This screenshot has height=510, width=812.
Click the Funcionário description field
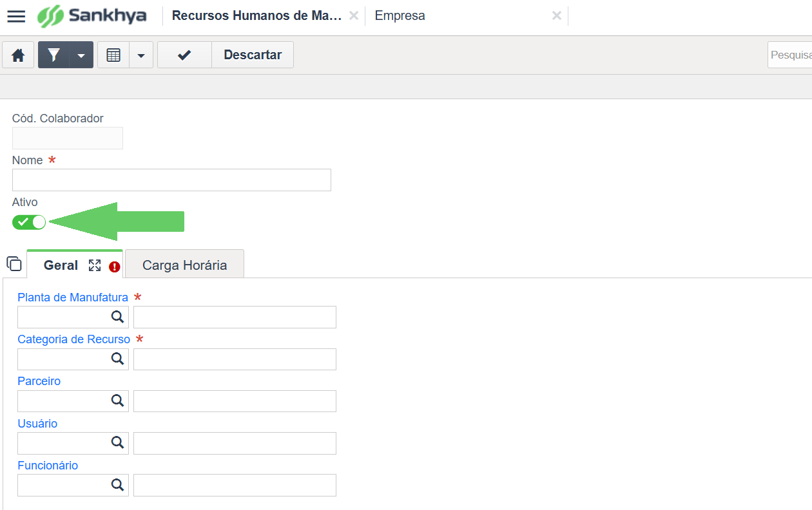tap(235, 486)
